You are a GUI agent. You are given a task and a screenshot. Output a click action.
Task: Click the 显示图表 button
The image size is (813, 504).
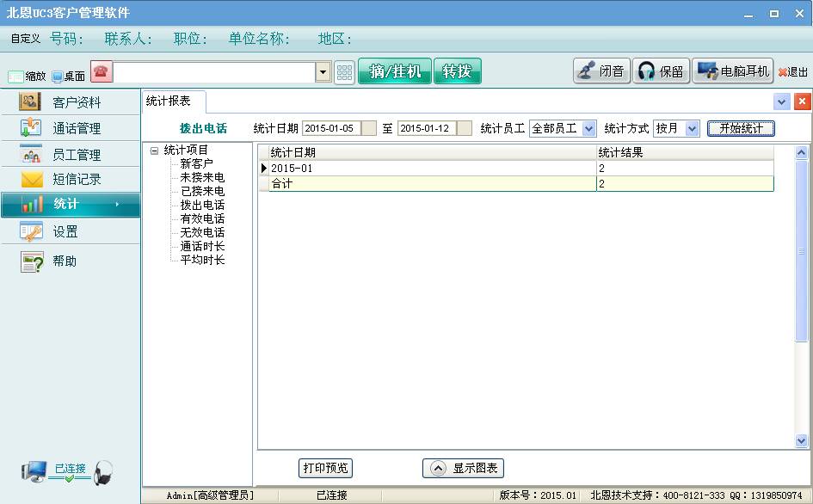(463, 468)
